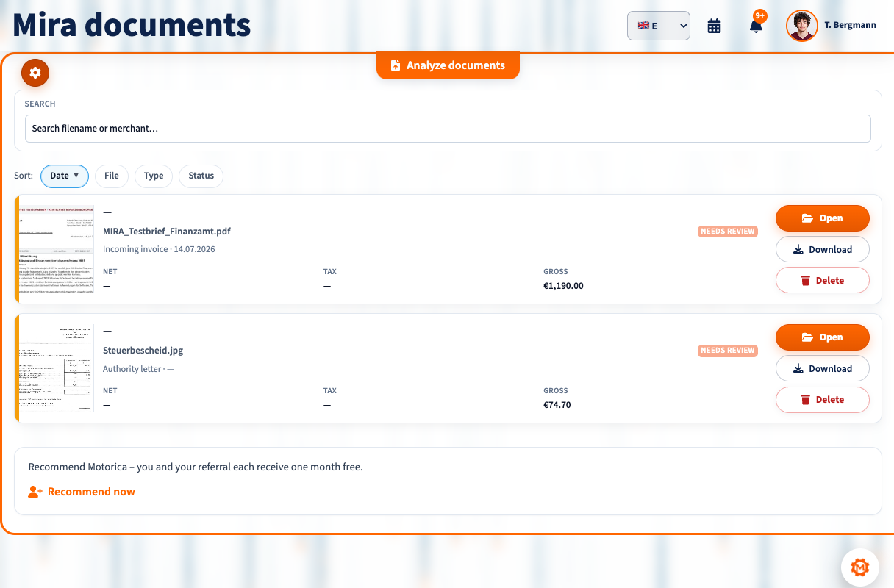Focus the search filename or merchant field

coord(448,129)
